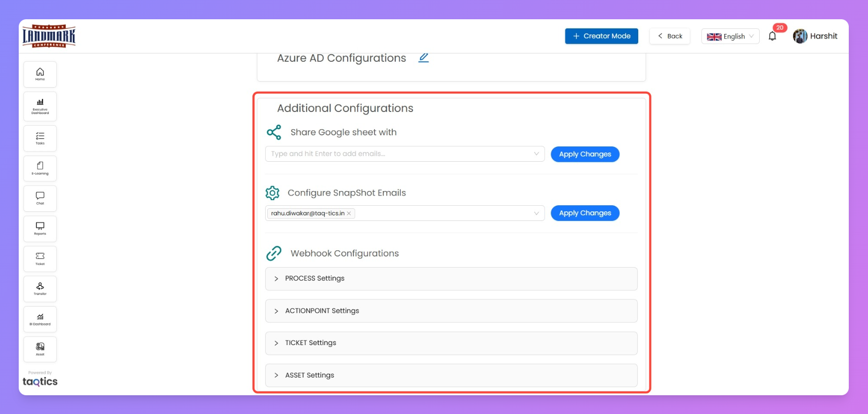This screenshot has height=414, width=868.
Task: Click the taqtics logo in the sidebar
Action: [40, 382]
